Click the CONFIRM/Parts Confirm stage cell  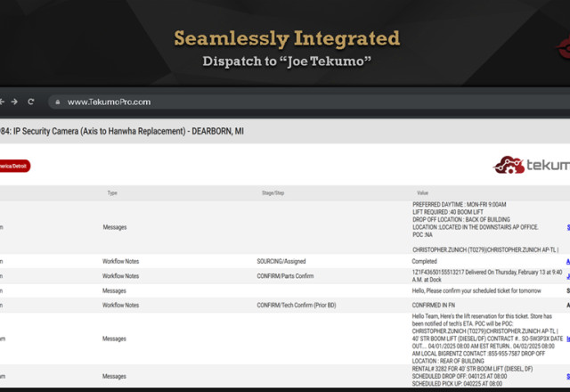click(x=285, y=276)
